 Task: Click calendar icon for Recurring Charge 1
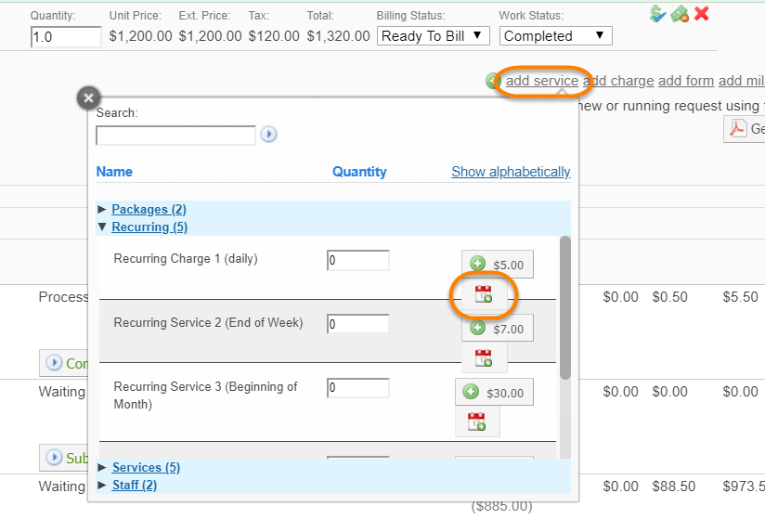[484, 295]
